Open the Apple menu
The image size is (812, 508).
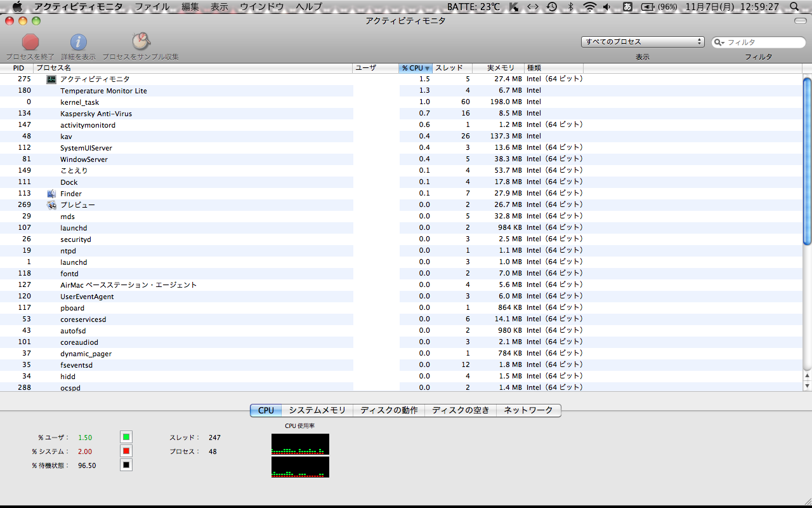(x=16, y=7)
